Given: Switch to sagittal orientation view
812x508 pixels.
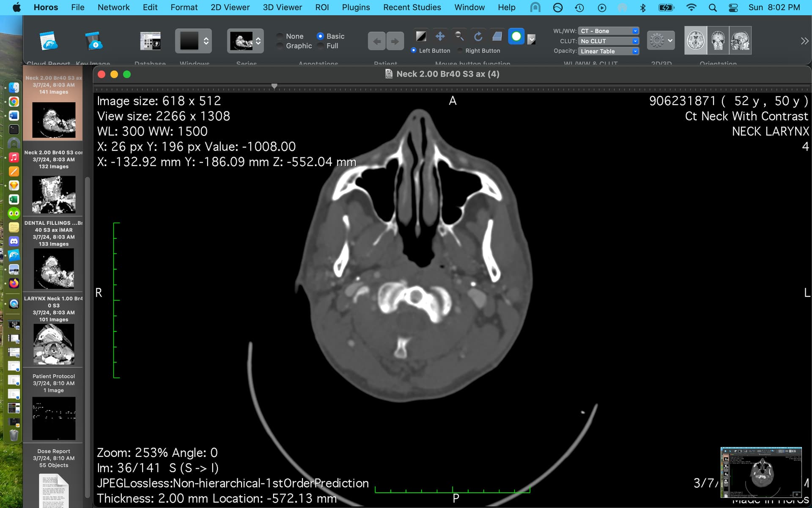Looking at the screenshot, I should [x=740, y=41].
